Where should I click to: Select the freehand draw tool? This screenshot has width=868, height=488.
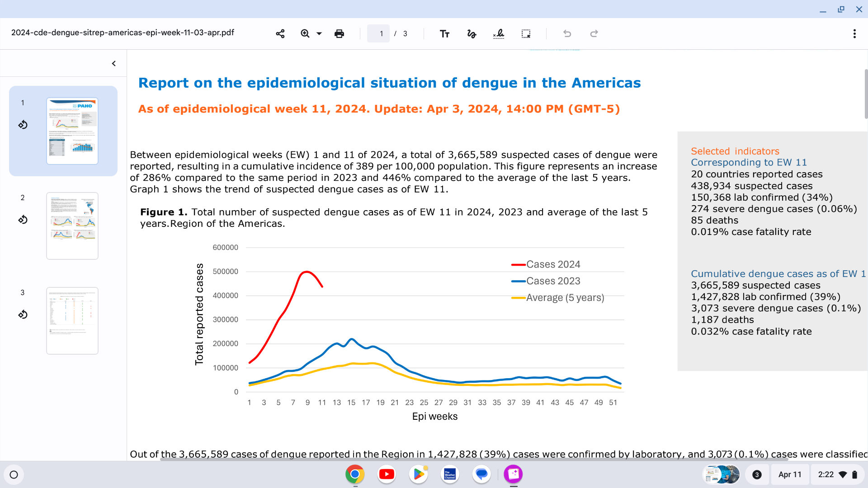pos(472,34)
